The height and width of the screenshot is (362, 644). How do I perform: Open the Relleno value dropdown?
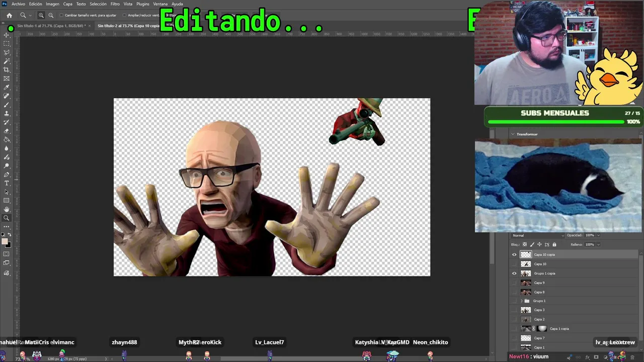click(598, 244)
